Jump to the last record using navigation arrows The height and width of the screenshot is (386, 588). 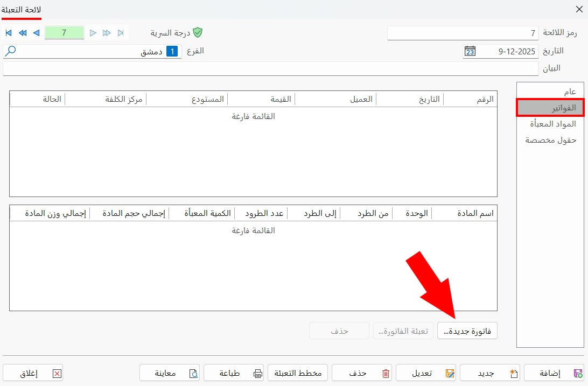click(121, 32)
